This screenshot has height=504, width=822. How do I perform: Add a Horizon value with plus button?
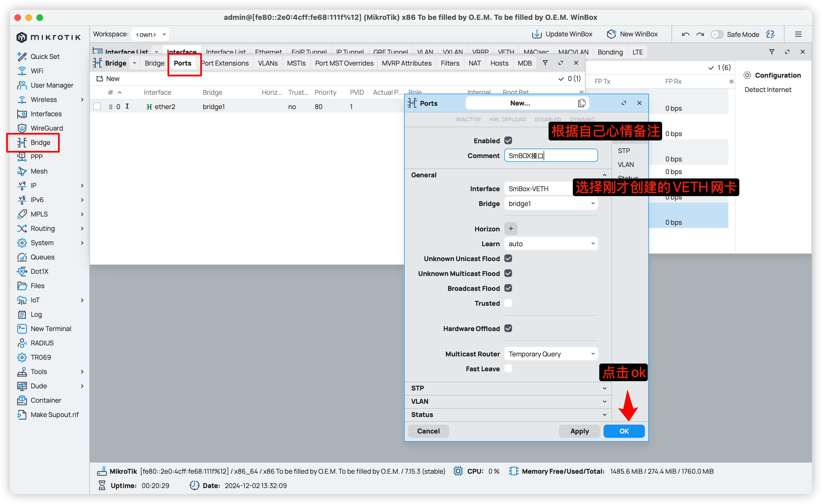click(x=511, y=228)
